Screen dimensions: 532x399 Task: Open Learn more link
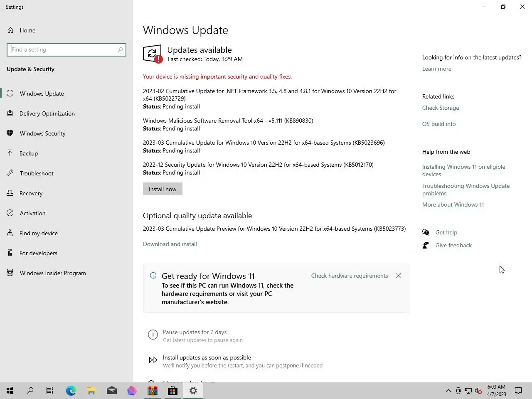point(437,69)
